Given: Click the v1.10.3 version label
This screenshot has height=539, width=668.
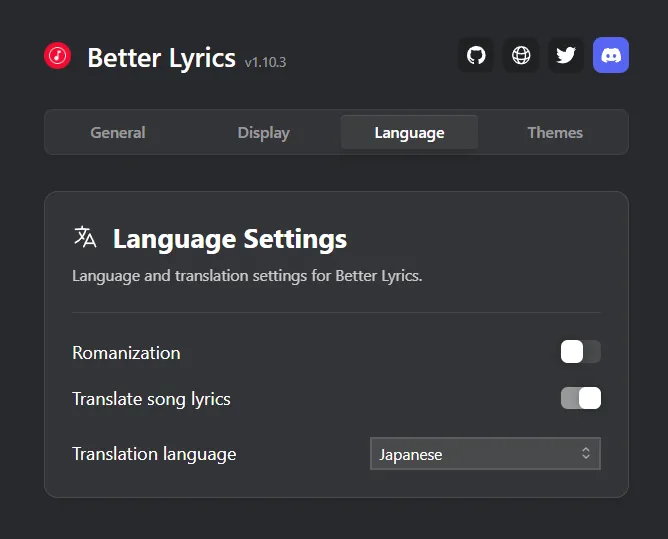Looking at the screenshot, I should pyautogui.click(x=265, y=62).
